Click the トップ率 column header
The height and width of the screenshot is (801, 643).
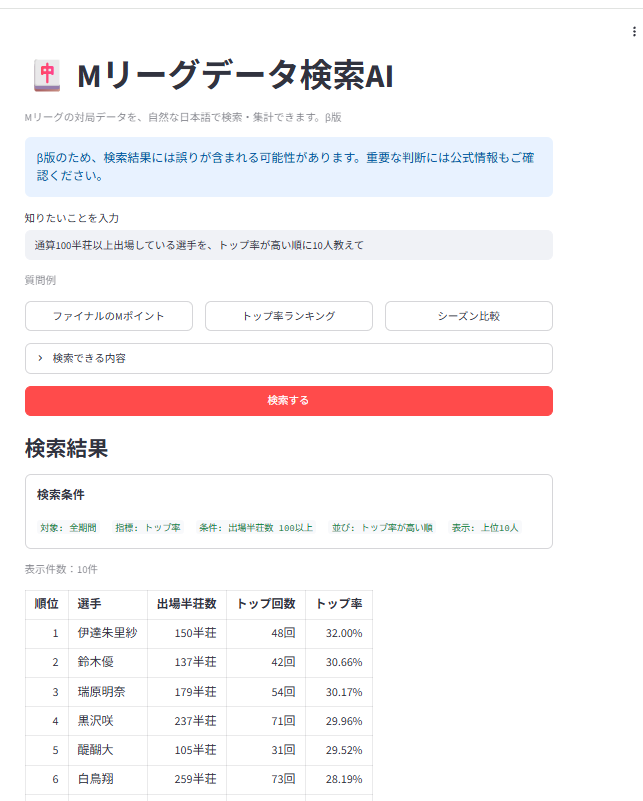[x=339, y=604]
